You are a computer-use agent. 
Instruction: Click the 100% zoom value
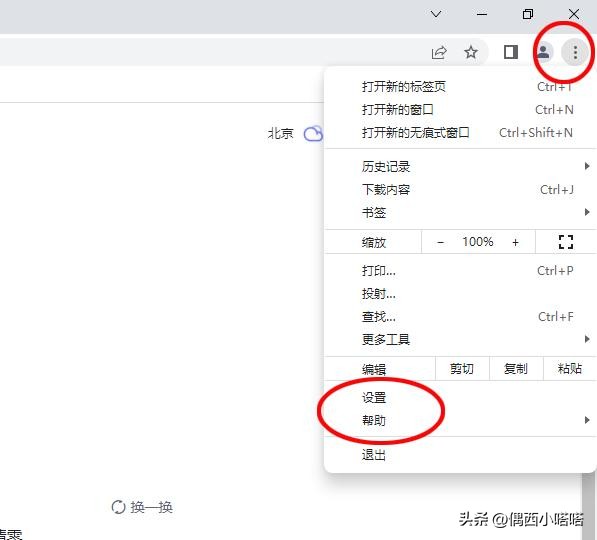[477, 242]
